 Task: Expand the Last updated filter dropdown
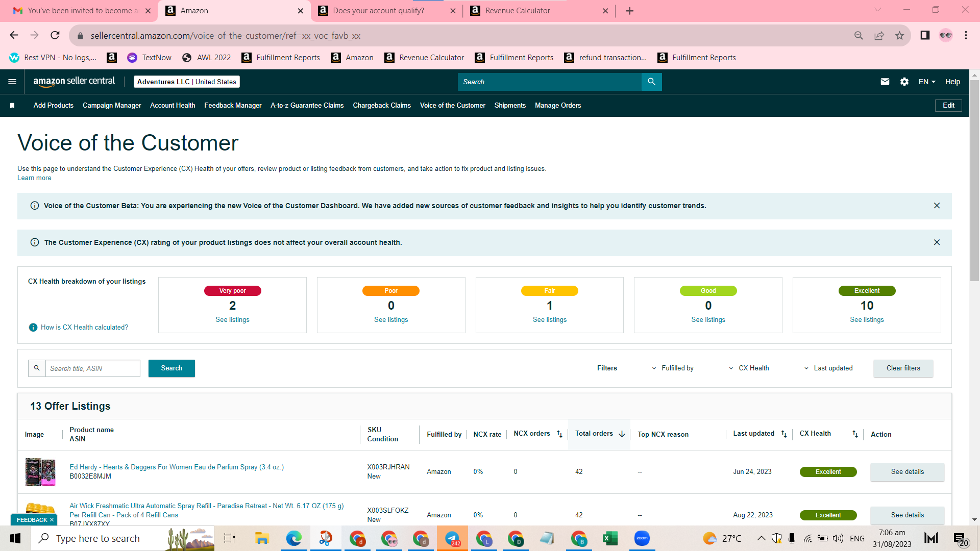(828, 368)
